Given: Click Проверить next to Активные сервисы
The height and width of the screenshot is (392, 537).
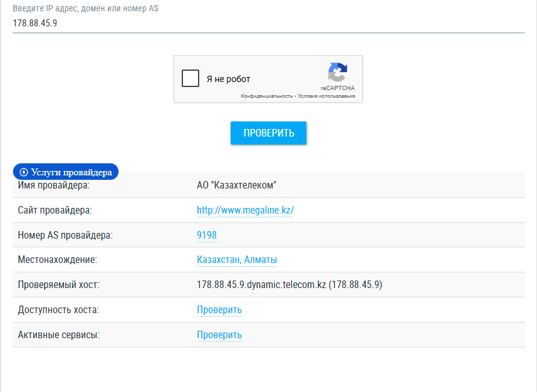Looking at the screenshot, I should pyautogui.click(x=219, y=335).
